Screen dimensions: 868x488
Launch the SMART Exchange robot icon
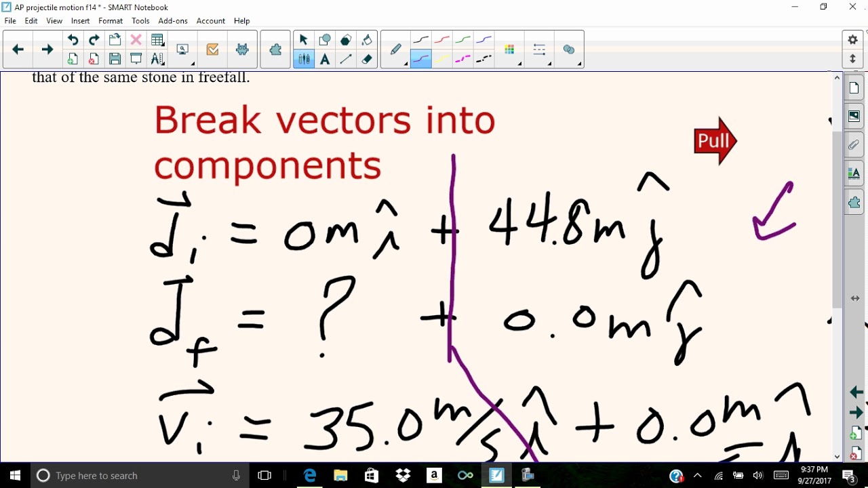(242, 49)
